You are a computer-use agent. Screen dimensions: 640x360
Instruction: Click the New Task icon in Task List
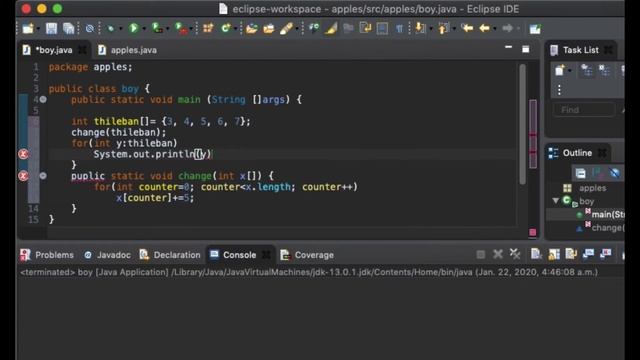pyautogui.click(x=559, y=70)
